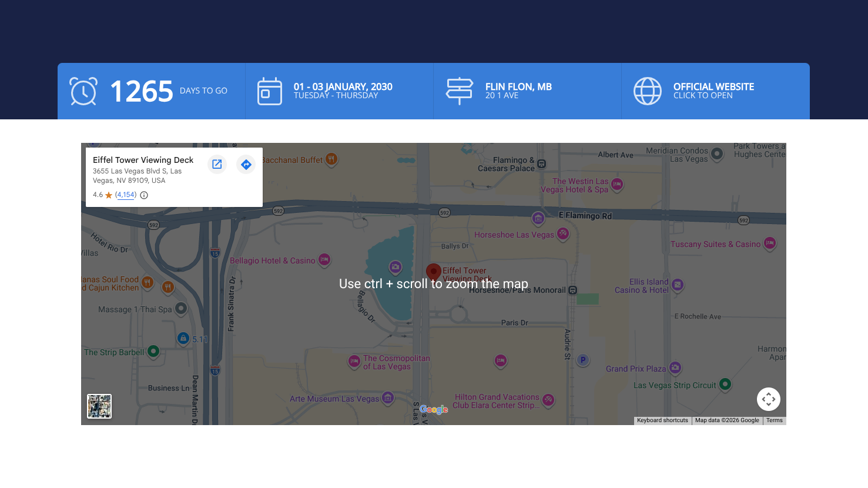Click Flamingo & Caesars Palace station icon
Image resolution: width=868 pixels, height=488 pixels.
pyautogui.click(x=542, y=163)
